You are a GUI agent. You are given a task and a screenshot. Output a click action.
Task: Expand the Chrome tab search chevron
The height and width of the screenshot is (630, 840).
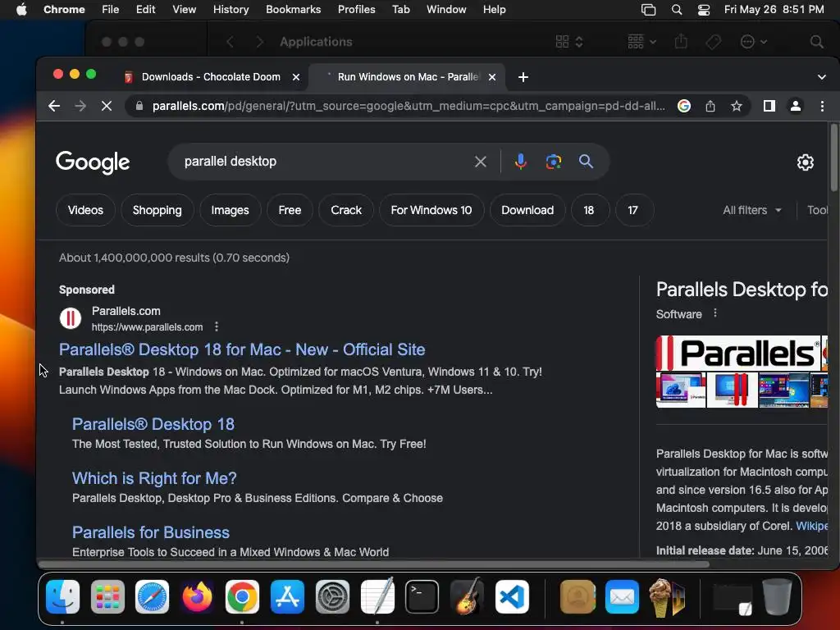822,77
